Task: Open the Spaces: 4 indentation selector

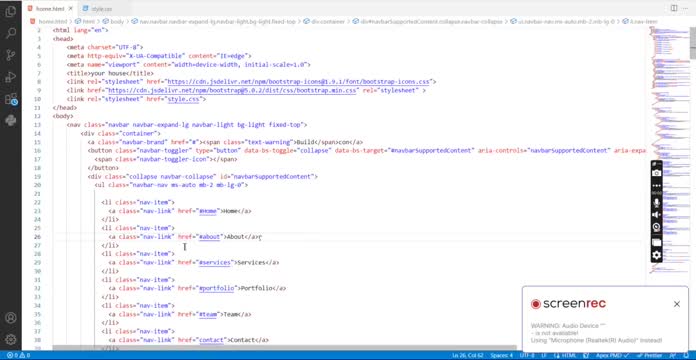Action: tap(502, 356)
